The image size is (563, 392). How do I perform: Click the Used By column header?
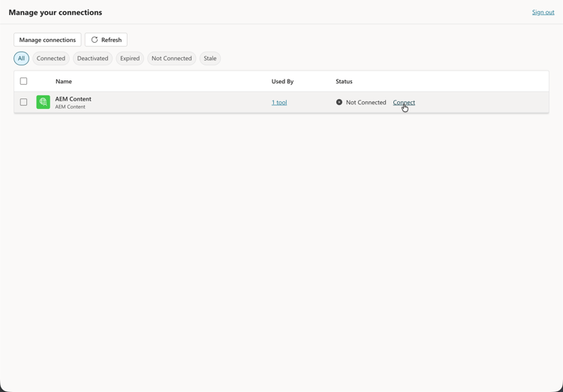282,82
